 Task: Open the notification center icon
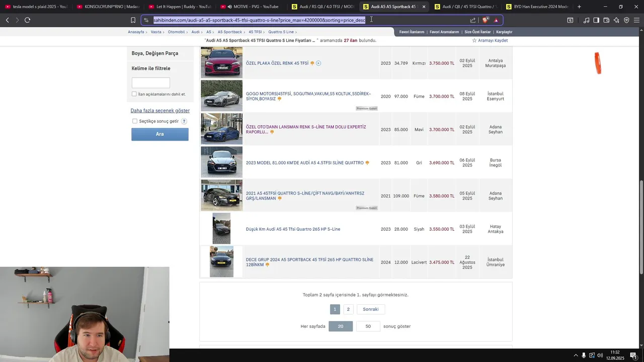tap(633, 355)
